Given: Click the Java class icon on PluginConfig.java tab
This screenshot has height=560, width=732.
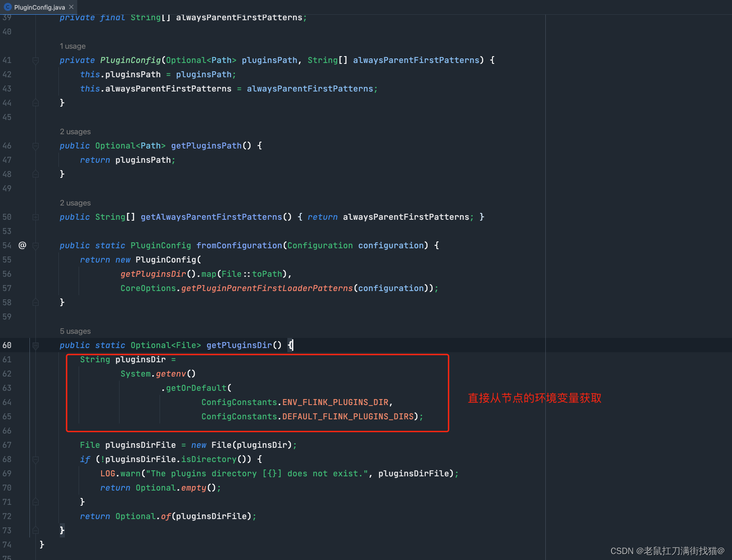Looking at the screenshot, I should pyautogui.click(x=7, y=7).
